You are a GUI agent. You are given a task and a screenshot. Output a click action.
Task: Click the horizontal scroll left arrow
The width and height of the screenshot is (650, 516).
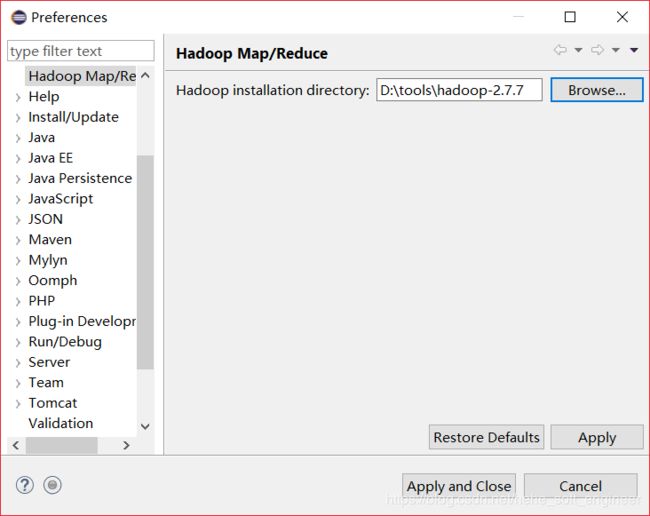pyautogui.click(x=16, y=446)
